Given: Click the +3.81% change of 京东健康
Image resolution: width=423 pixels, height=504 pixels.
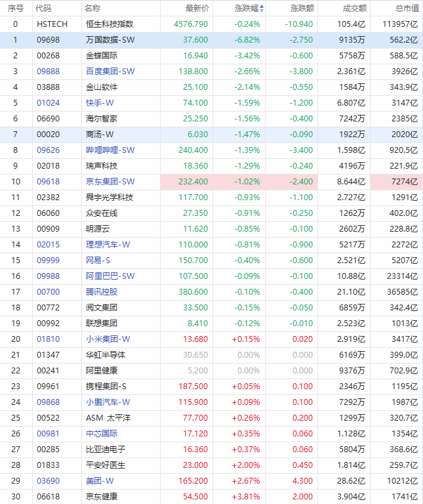Looking at the screenshot, I should click(x=246, y=497).
